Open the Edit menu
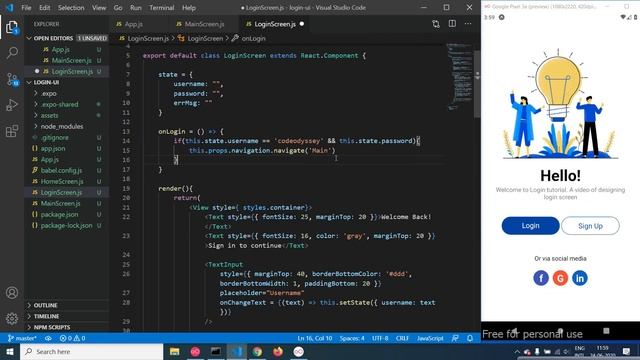The height and width of the screenshot is (360, 640). click(44, 7)
